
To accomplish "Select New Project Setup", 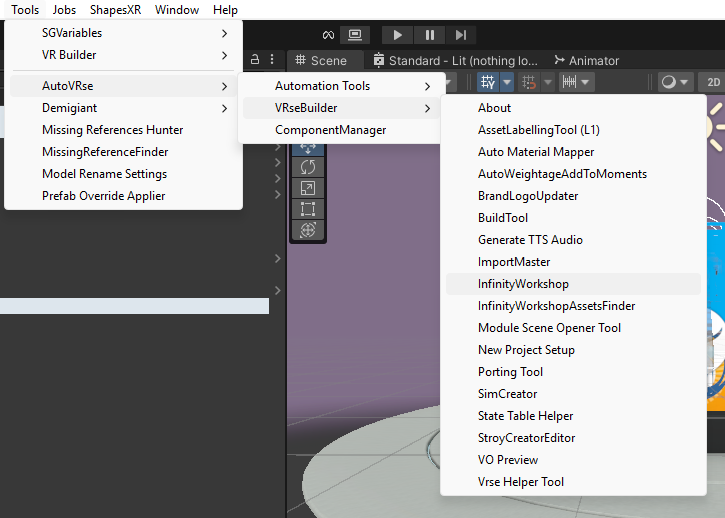I will [x=573, y=350].
